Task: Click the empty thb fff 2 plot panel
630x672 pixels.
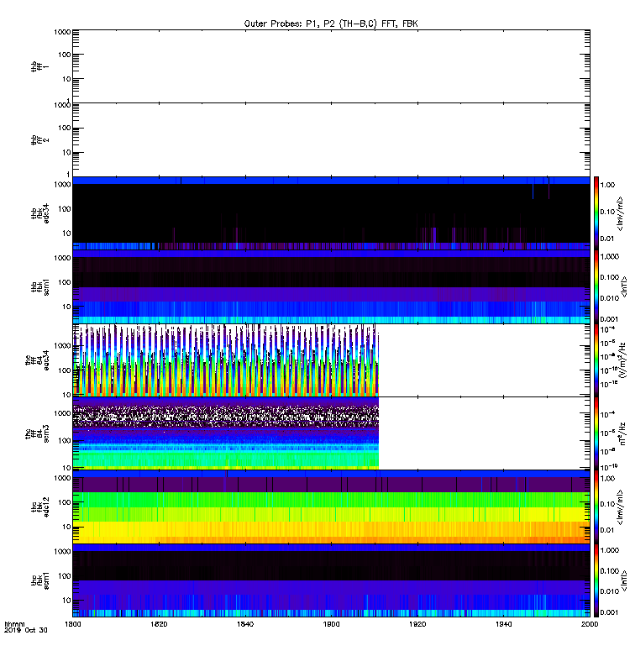Action: click(x=331, y=139)
